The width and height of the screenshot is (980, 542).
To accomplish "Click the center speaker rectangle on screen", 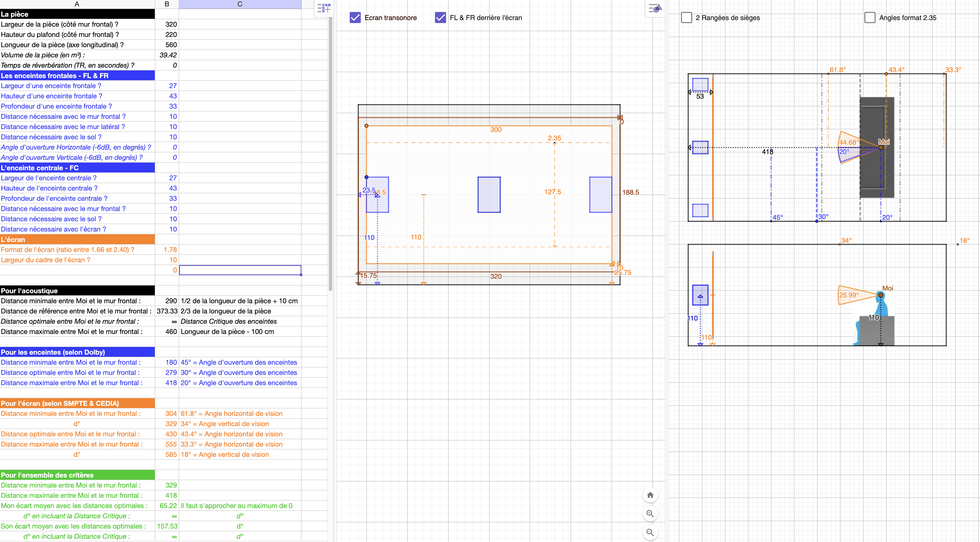I will point(489,194).
